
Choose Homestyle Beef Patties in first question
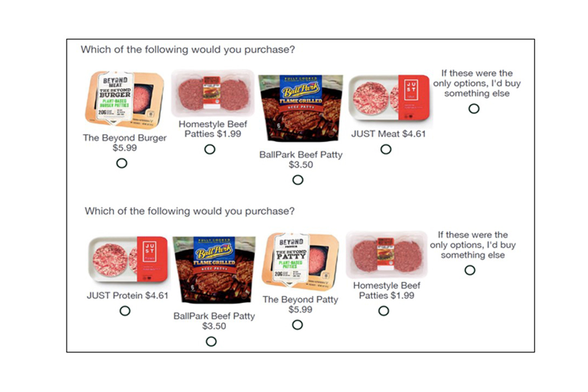(x=209, y=149)
